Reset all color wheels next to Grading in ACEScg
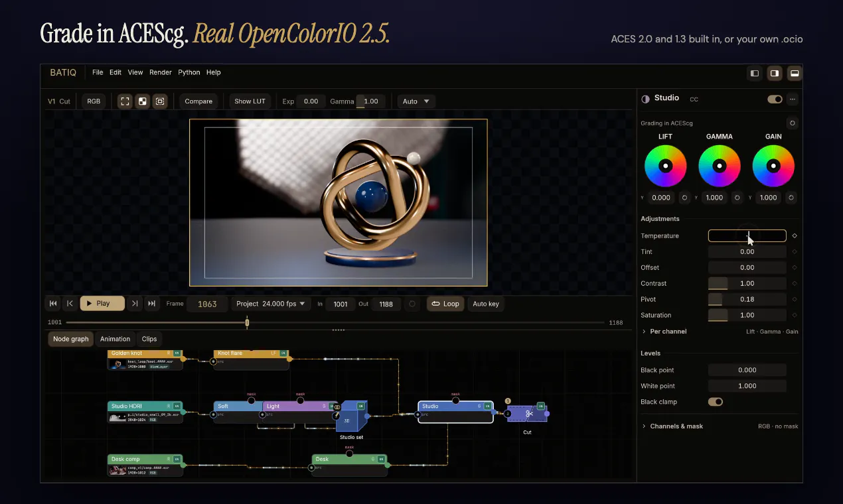 click(x=791, y=123)
